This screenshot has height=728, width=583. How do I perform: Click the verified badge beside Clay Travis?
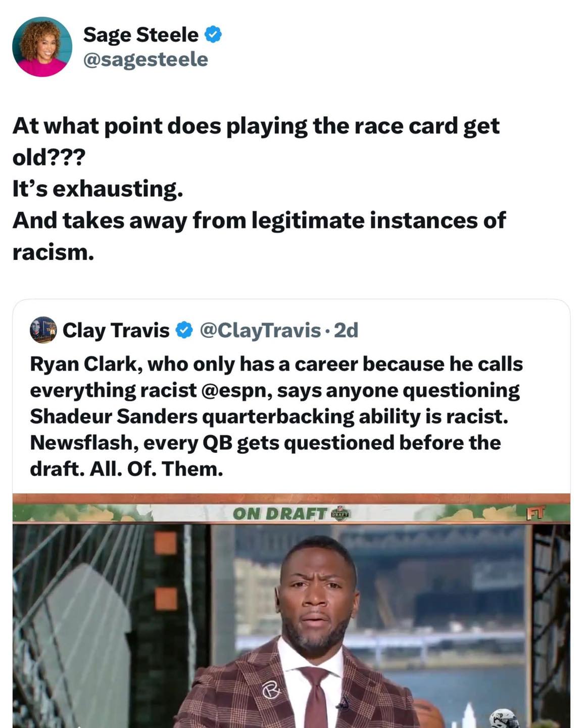[184, 331]
